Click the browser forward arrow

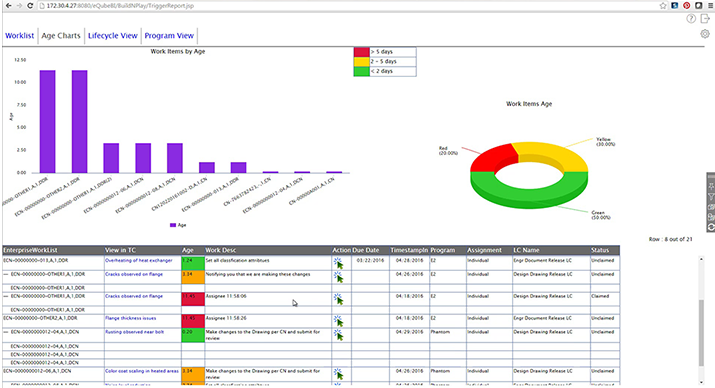(19, 5)
